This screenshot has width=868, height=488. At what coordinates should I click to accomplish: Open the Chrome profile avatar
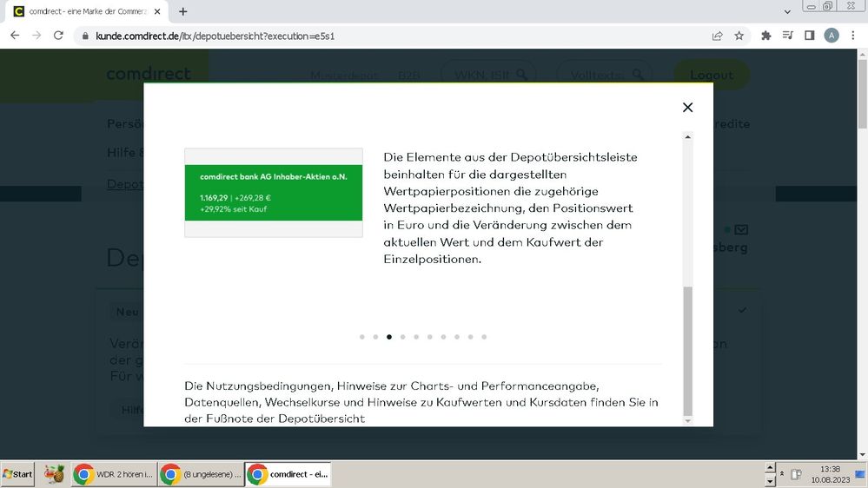831,36
